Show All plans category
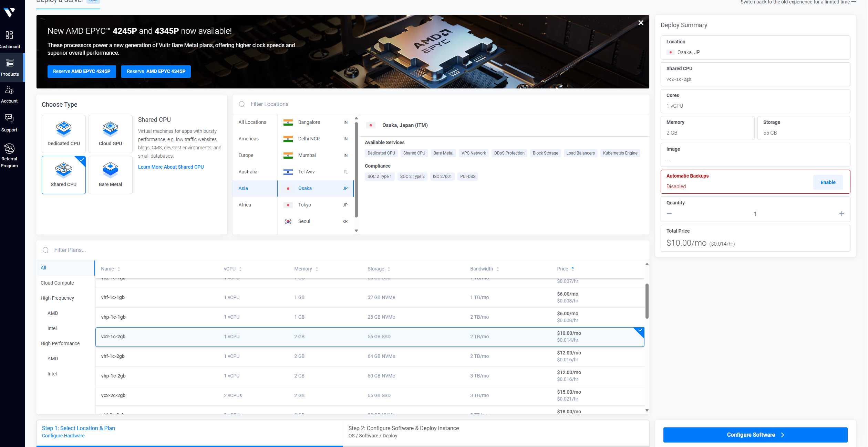Viewport: 868px width, 447px height. click(65, 268)
